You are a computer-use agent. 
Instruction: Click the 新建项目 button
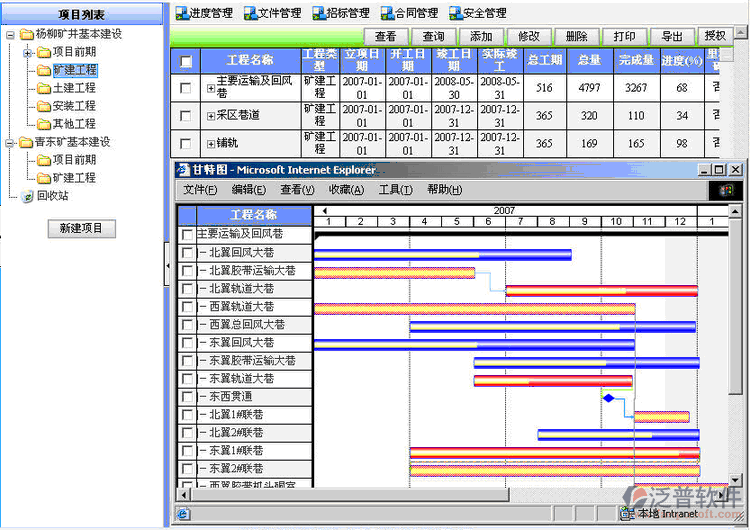[x=82, y=228]
